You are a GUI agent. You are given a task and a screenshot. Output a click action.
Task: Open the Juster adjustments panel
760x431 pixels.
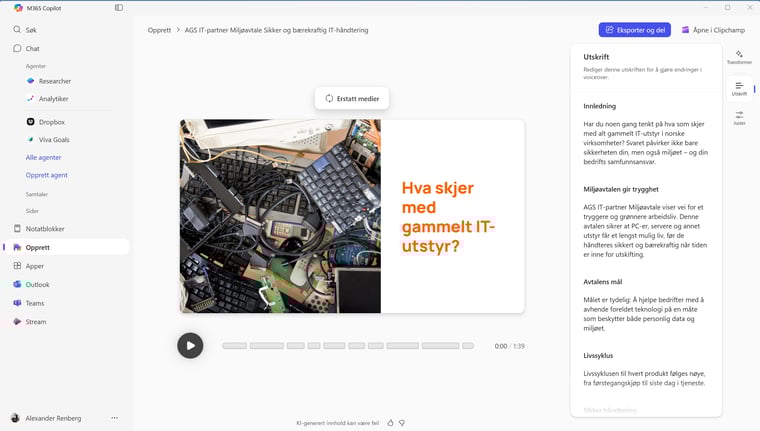(x=739, y=118)
